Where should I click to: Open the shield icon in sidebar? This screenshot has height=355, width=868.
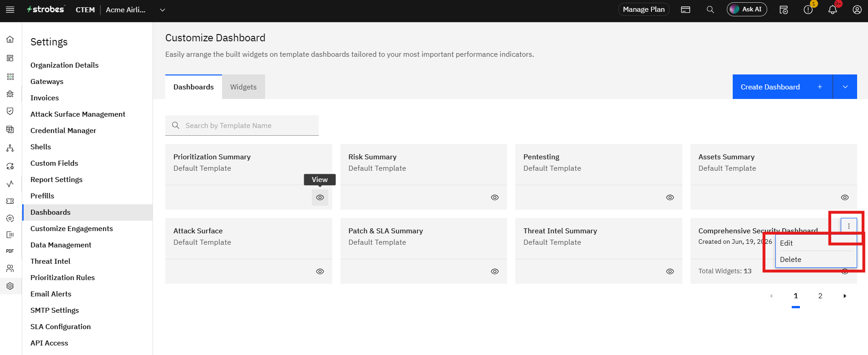pos(10,111)
